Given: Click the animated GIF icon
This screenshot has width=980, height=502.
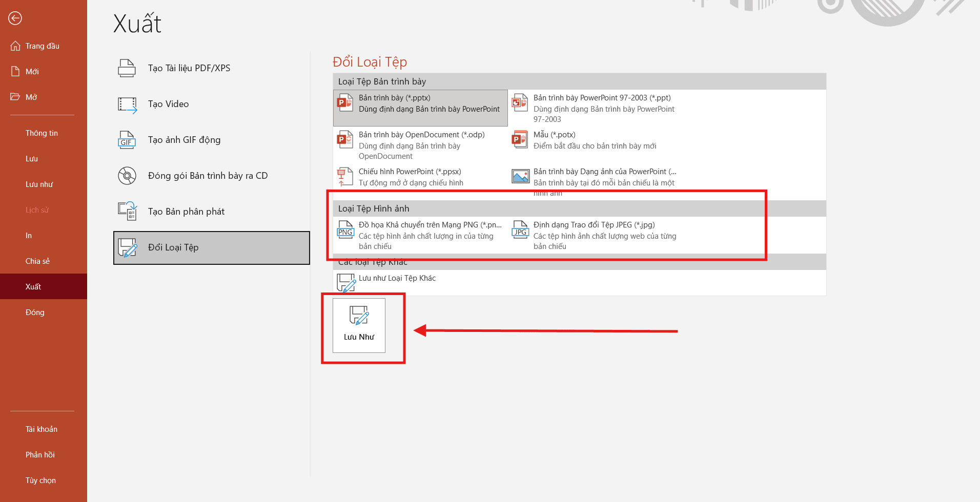Looking at the screenshot, I should 127,140.
